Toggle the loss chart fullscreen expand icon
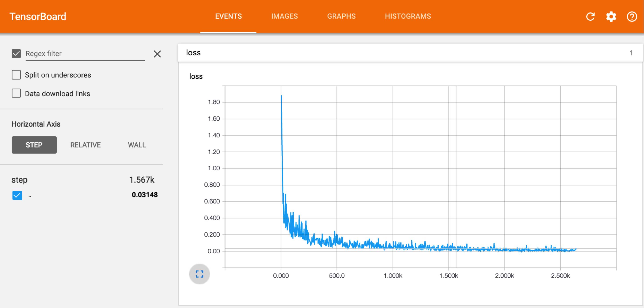This screenshot has width=644, height=308. pos(199,274)
